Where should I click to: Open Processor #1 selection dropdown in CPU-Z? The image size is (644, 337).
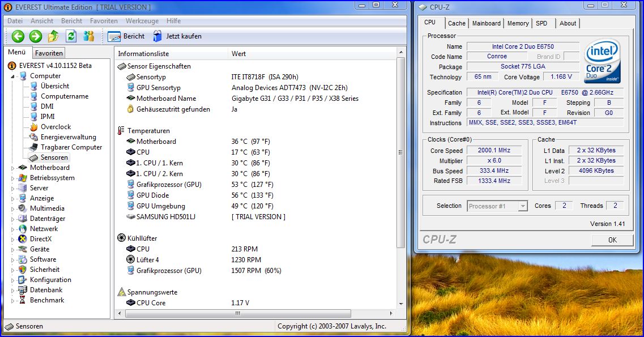click(497, 206)
